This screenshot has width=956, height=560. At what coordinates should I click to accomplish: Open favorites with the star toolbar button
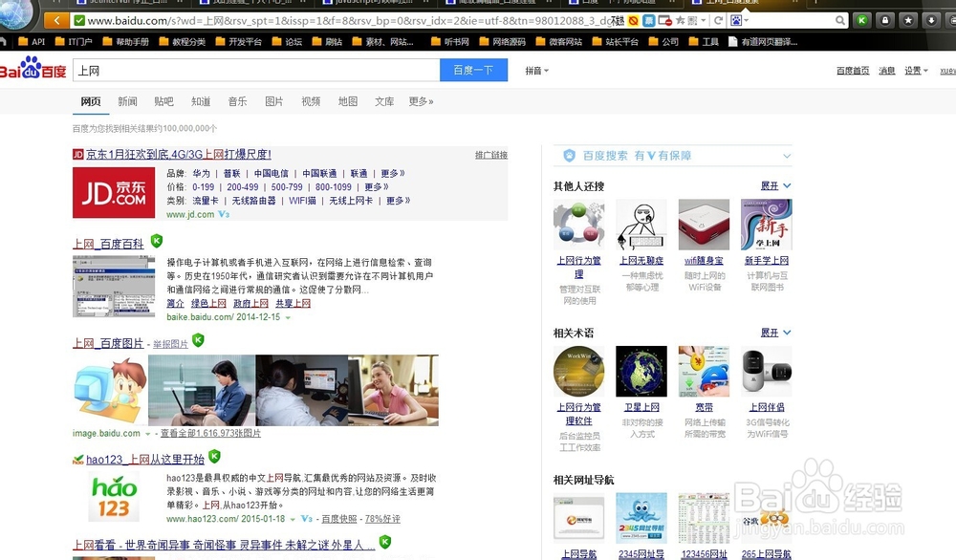(x=908, y=21)
